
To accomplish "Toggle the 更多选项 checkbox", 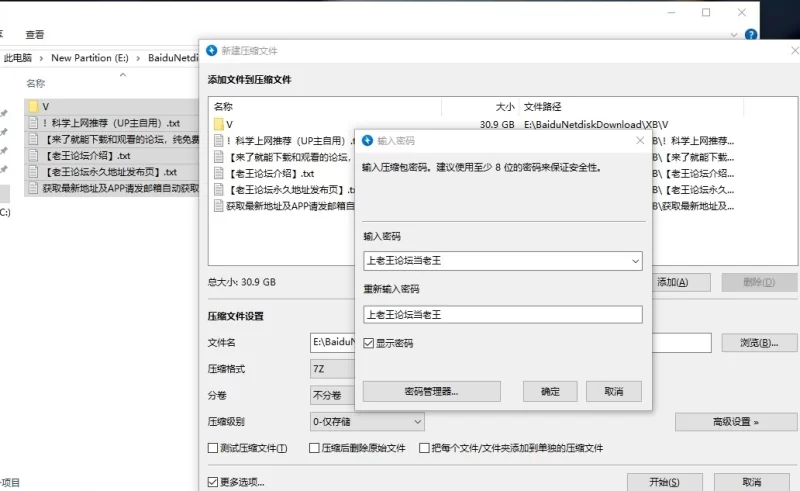I will pyautogui.click(x=213, y=482).
